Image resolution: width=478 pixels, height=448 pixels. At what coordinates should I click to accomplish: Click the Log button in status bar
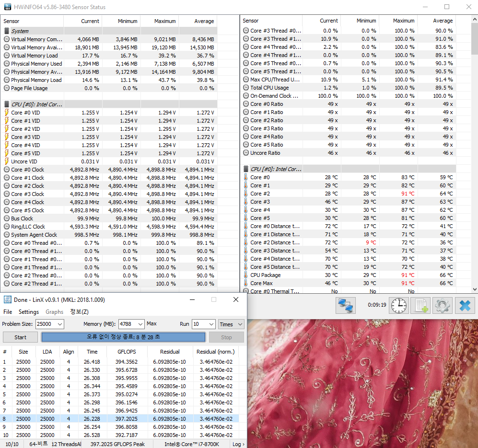[x=237, y=444]
